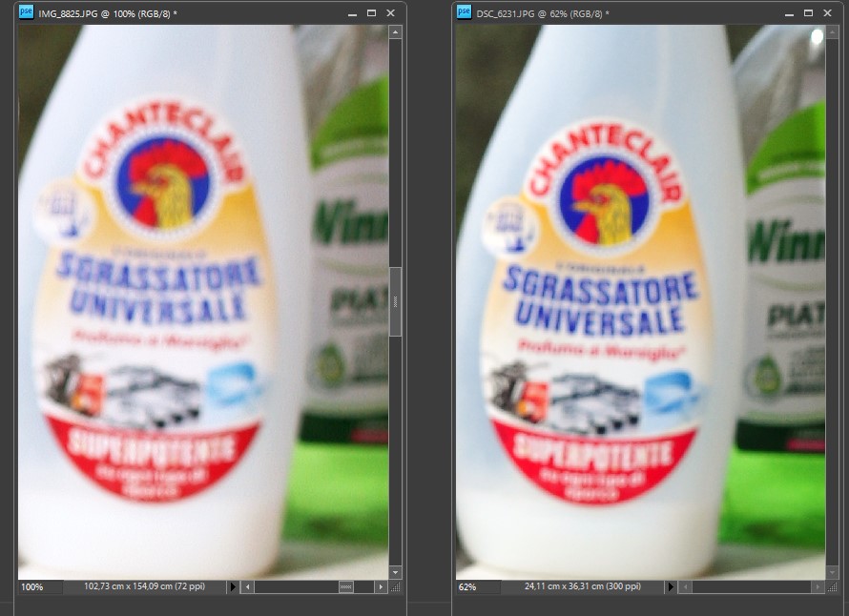Click document size text 102,73 cm x 154,09 cm

pyautogui.click(x=145, y=586)
